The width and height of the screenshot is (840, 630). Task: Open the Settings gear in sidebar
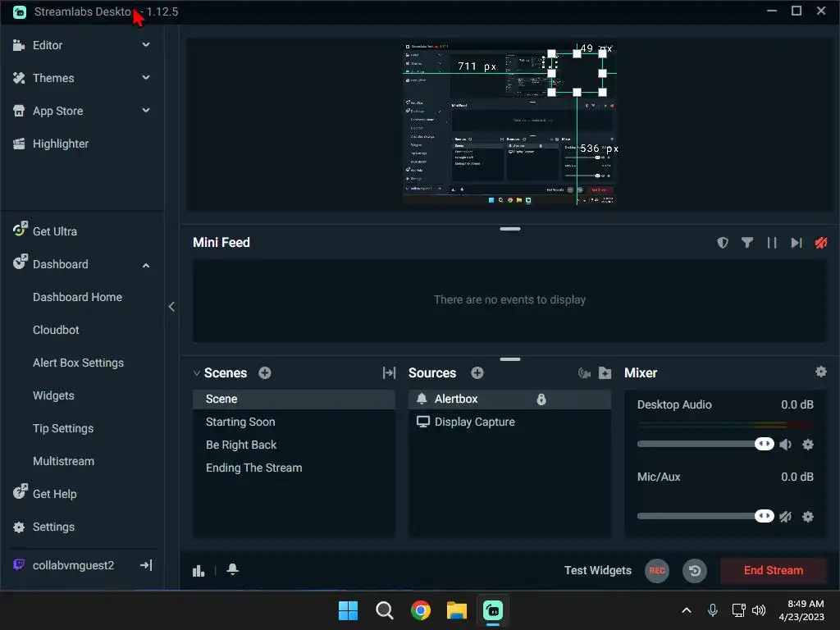point(19,527)
